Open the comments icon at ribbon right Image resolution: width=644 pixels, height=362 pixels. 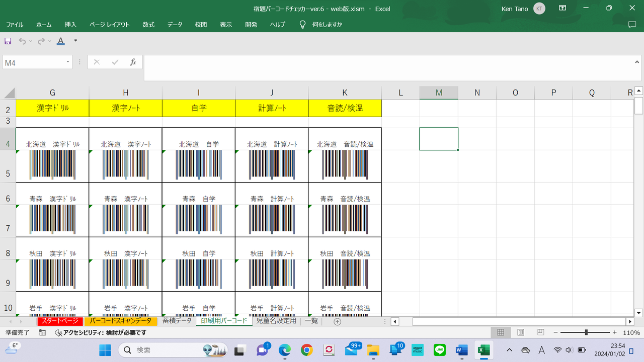[x=632, y=24]
